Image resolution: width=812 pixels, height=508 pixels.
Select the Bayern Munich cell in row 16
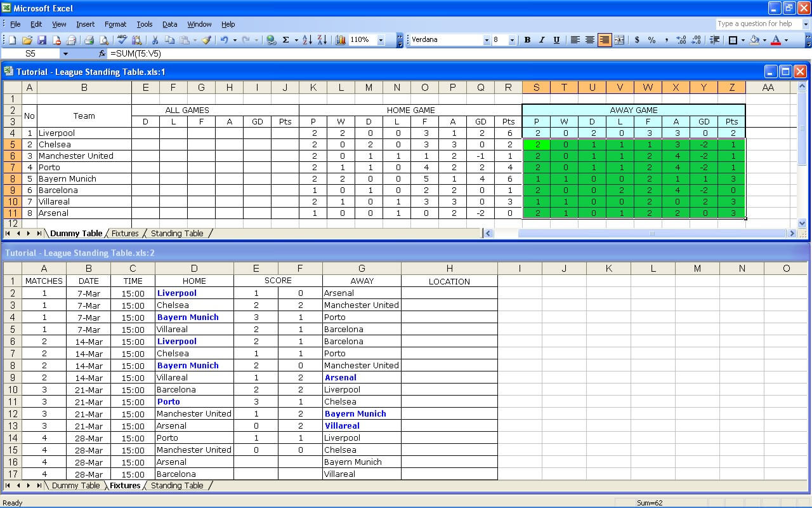tap(362, 462)
